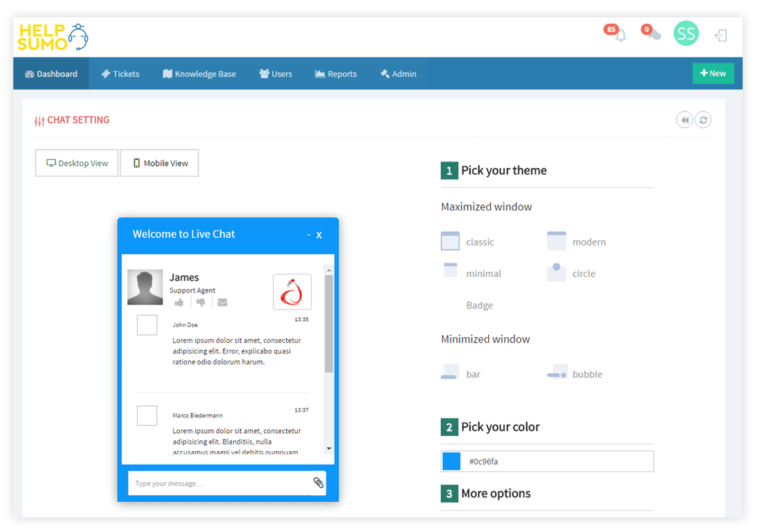The image size is (760, 532).
Task: Switch to Mobile View
Action: click(x=160, y=163)
